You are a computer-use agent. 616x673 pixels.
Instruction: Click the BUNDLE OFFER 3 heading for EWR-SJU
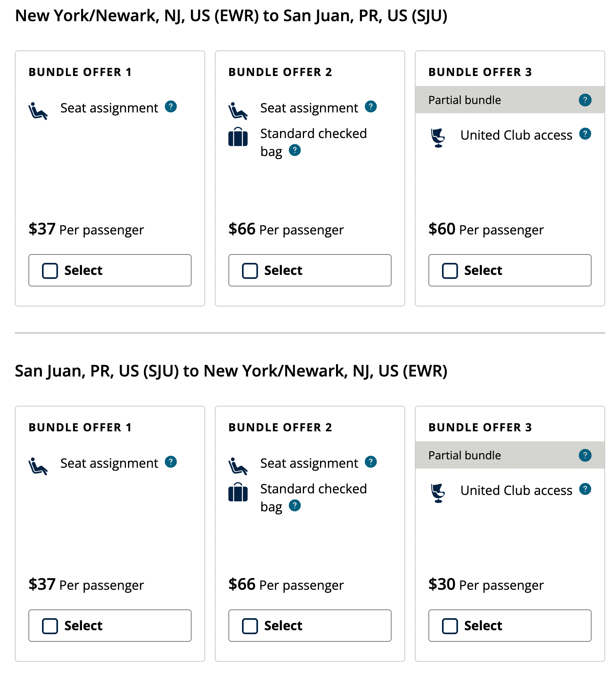click(480, 72)
